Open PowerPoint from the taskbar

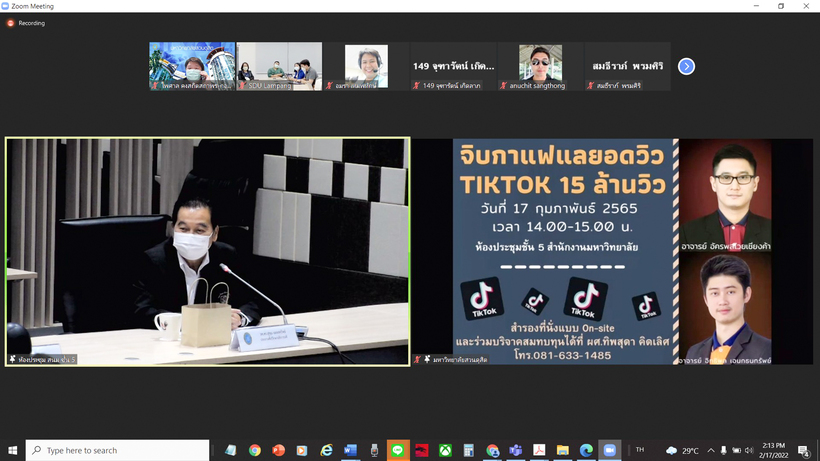click(x=278, y=450)
